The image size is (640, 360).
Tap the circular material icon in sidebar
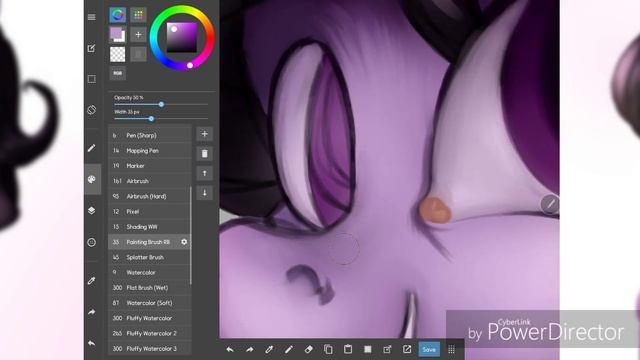[91, 242]
